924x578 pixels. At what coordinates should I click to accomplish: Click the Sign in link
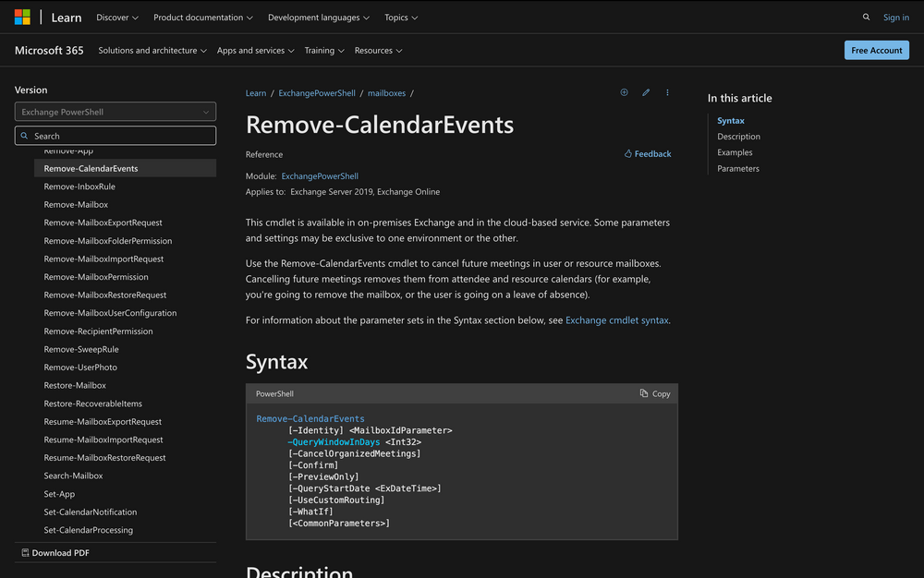tap(895, 18)
